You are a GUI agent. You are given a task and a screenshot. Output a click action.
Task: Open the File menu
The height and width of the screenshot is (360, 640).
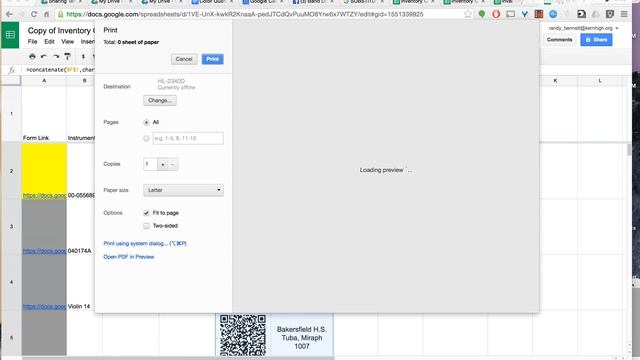32,42
